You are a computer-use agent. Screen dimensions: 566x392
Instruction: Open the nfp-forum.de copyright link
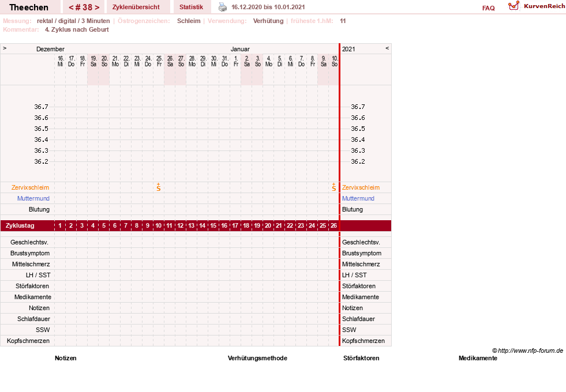528,350
